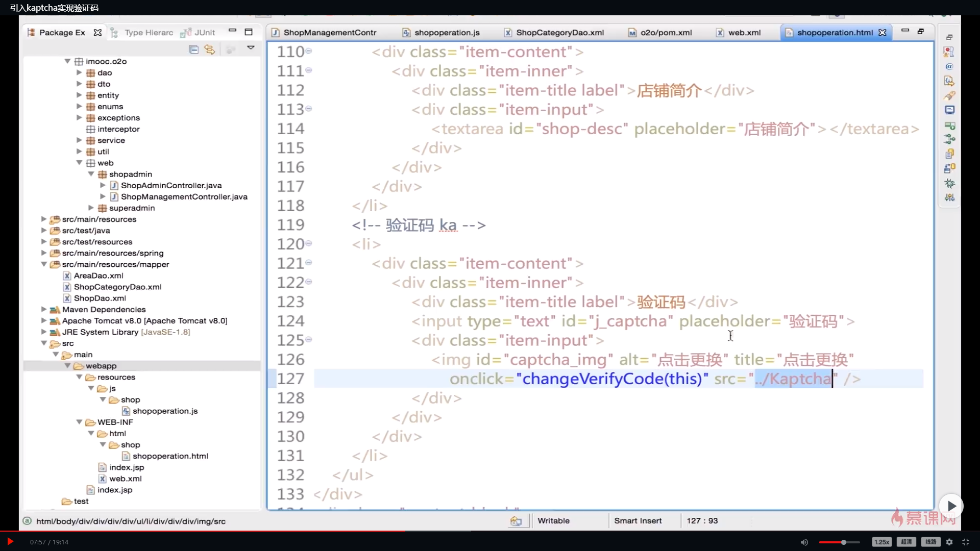Collapse the fold marker on line 113
The image size is (980, 551).
click(309, 109)
